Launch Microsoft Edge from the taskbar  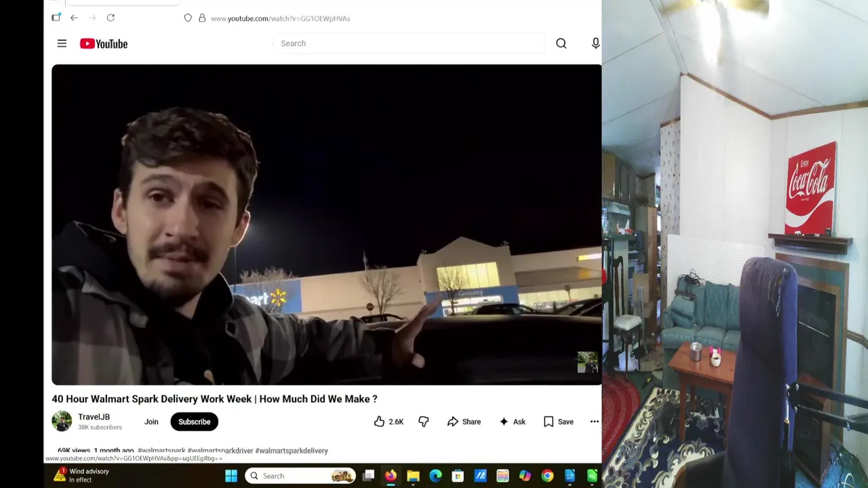tap(435, 476)
